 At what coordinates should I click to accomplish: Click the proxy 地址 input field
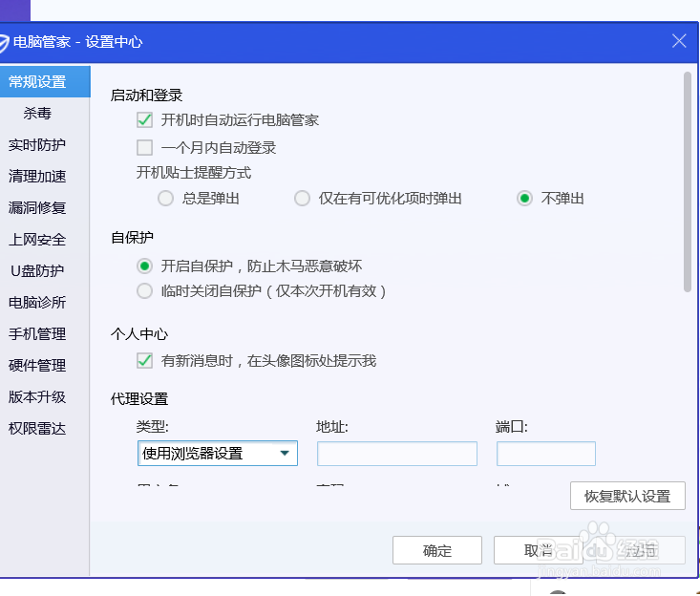pos(397,454)
